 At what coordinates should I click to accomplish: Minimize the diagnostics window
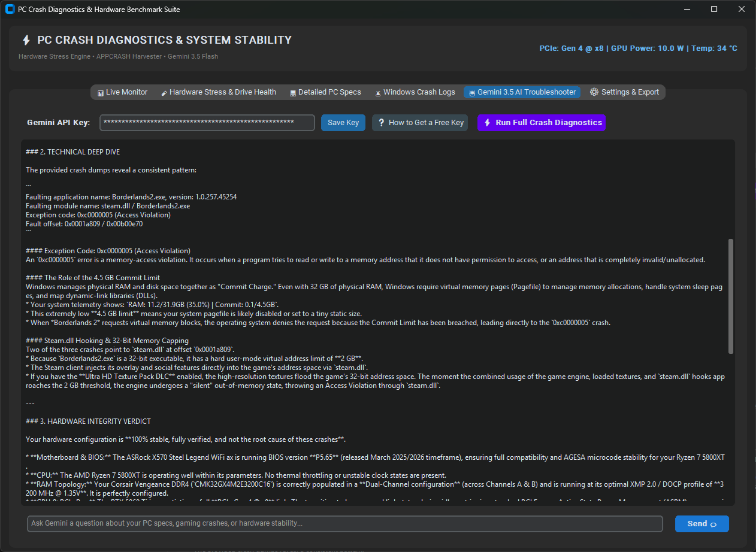[x=687, y=9]
